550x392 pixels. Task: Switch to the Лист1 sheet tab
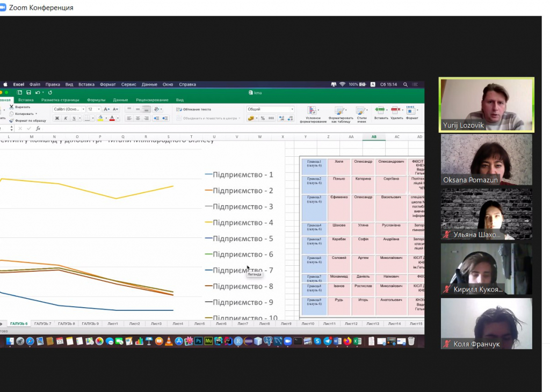click(113, 324)
